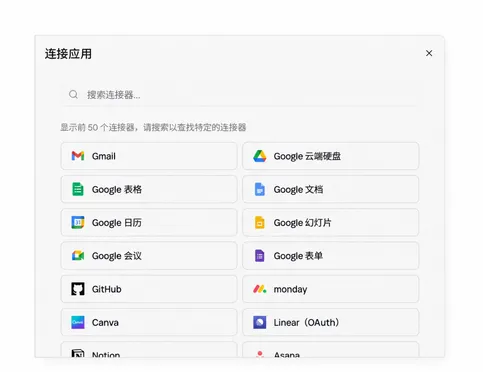Image resolution: width=483 pixels, height=372 pixels.
Task: Click the blue Google Docs icon
Action: tap(260, 189)
